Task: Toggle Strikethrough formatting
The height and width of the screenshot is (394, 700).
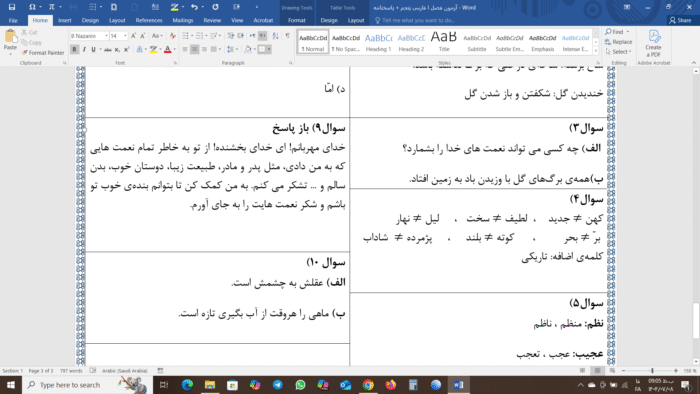Action: tap(108, 50)
